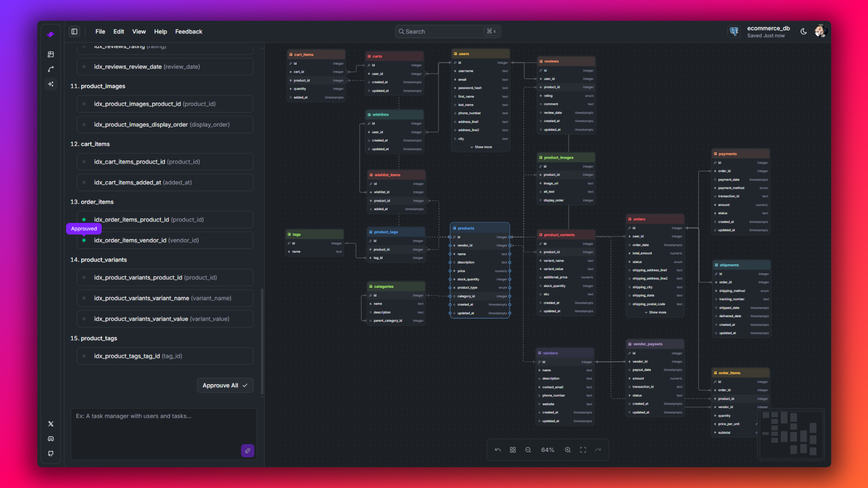868x488 pixels.
Task: Click the 64% zoom level control
Action: point(547,450)
